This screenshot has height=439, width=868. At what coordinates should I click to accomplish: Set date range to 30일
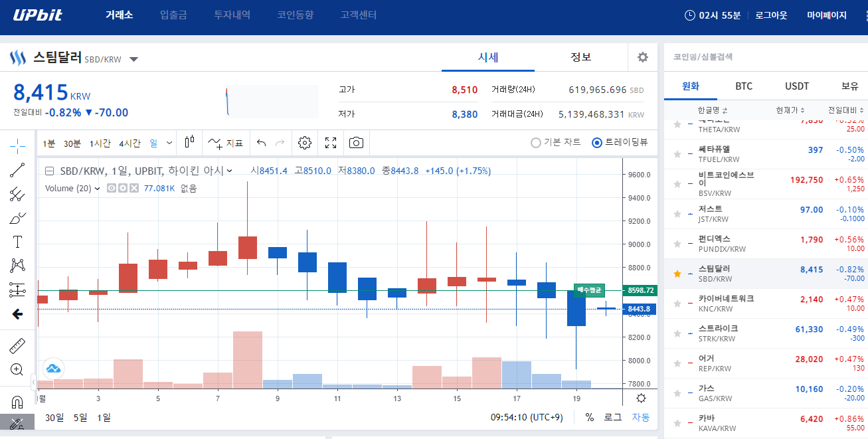pos(54,418)
